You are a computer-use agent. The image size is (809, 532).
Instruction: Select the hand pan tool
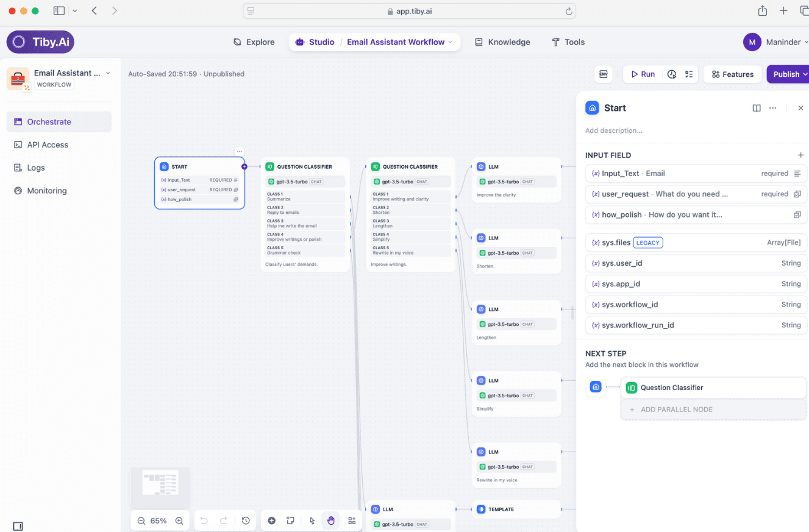coord(331,520)
